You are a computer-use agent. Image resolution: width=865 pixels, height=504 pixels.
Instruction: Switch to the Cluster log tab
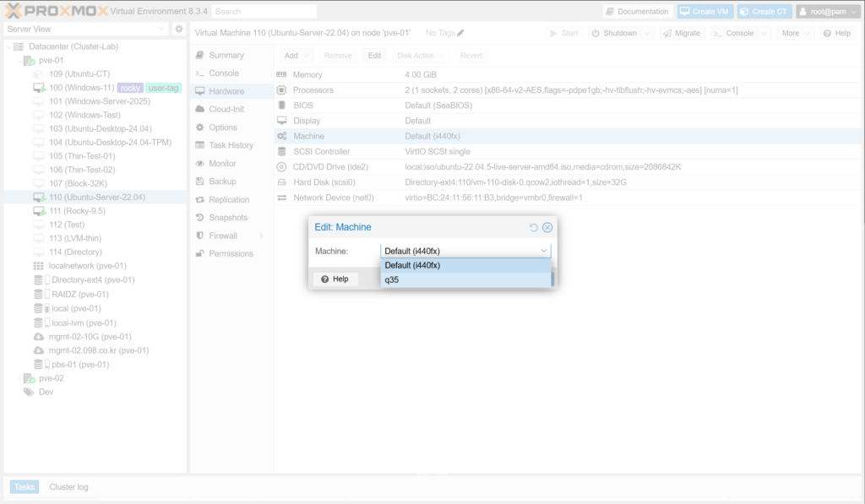pyautogui.click(x=68, y=487)
